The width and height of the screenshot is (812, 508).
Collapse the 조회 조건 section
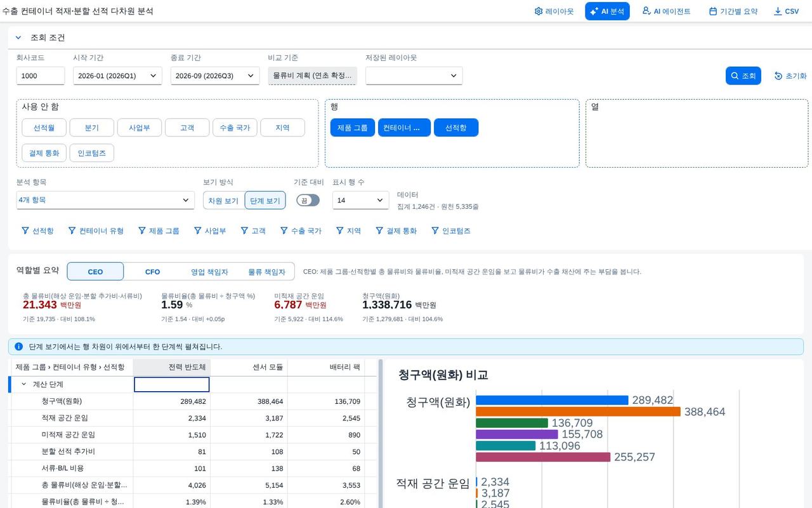18,37
